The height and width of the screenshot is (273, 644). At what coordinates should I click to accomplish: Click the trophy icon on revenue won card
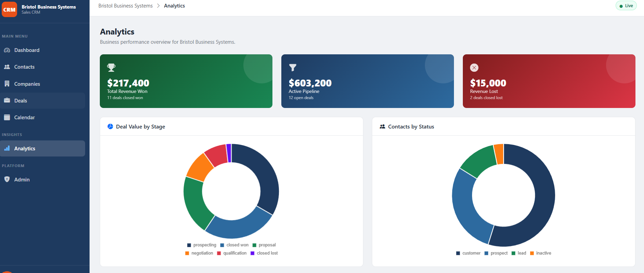111,68
